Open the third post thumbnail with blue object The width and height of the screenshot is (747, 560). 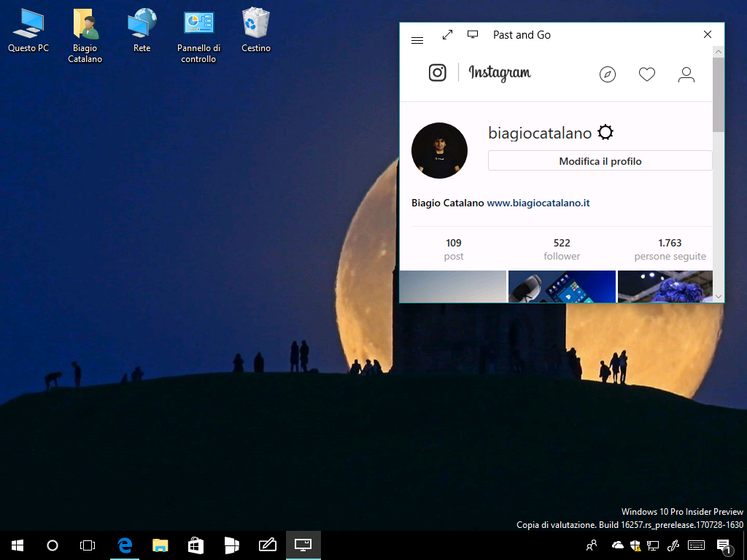click(665, 286)
